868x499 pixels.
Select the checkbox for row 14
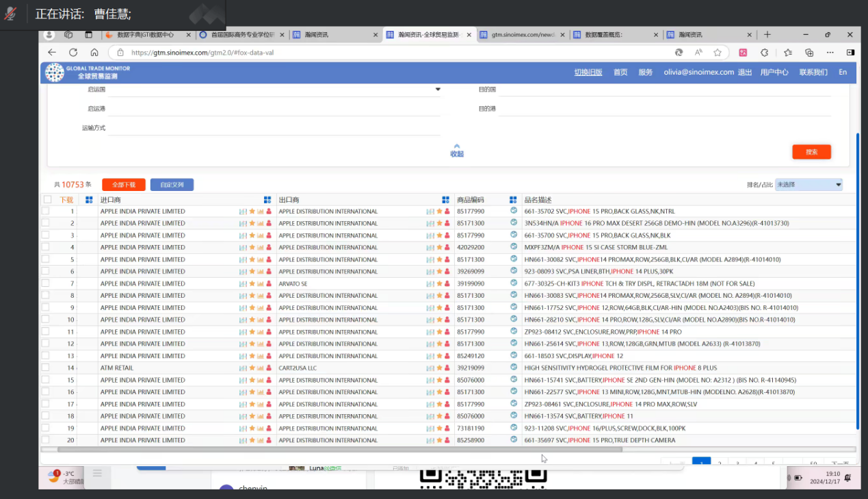point(46,368)
